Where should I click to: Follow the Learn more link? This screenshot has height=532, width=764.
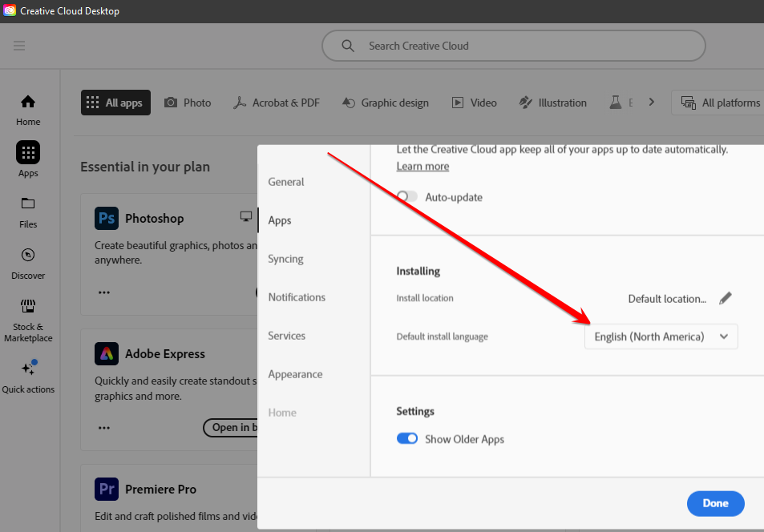point(422,166)
